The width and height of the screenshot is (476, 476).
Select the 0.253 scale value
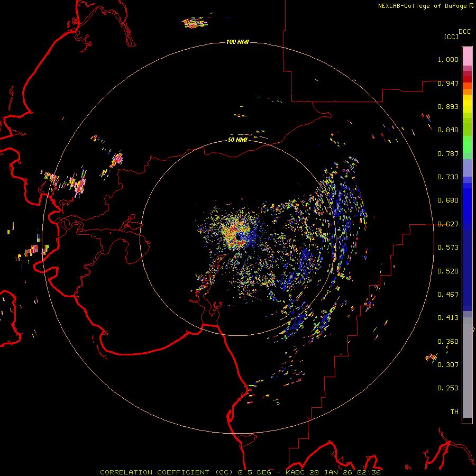[448, 388]
